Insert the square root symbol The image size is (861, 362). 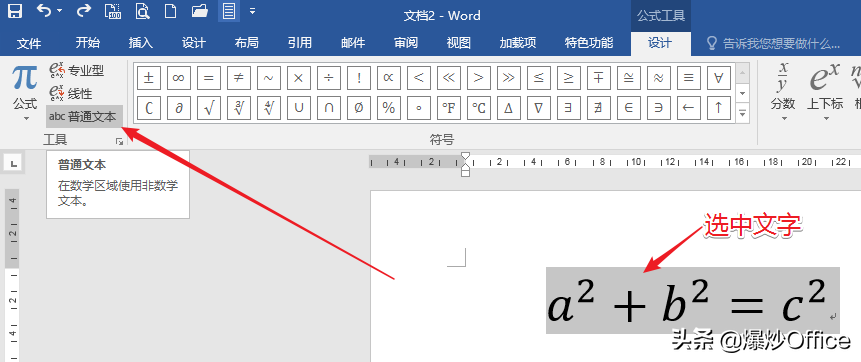pos(208,108)
